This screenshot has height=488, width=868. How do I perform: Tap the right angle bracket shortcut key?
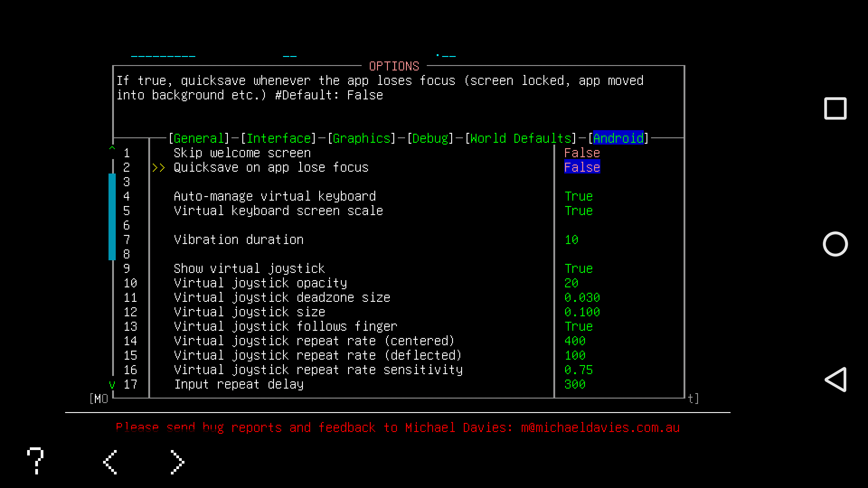177,462
